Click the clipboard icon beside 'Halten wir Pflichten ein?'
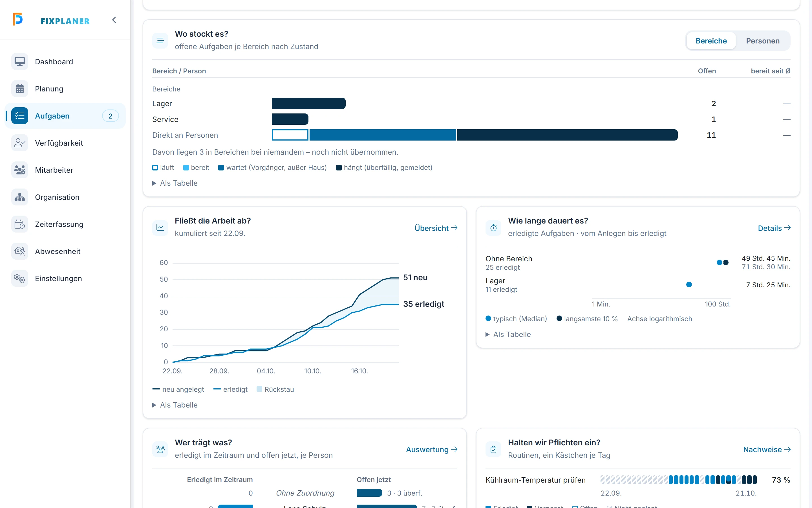The width and height of the screenshot is (812, 508). click(x=493, y=449)
